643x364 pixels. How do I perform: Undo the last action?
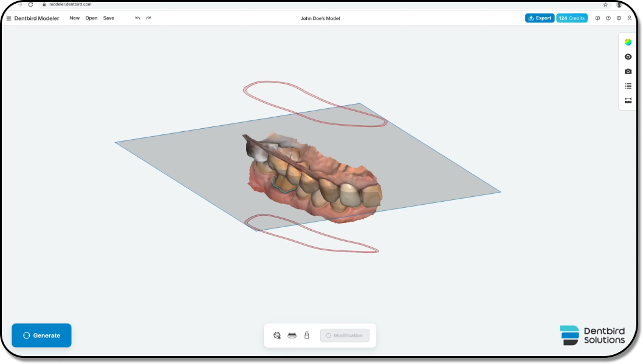pos(138,18)
